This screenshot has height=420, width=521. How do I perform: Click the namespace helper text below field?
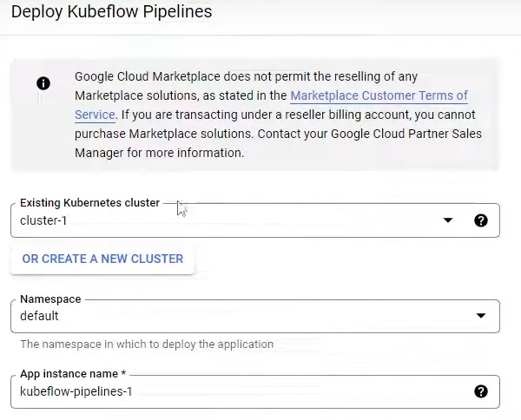147,344
